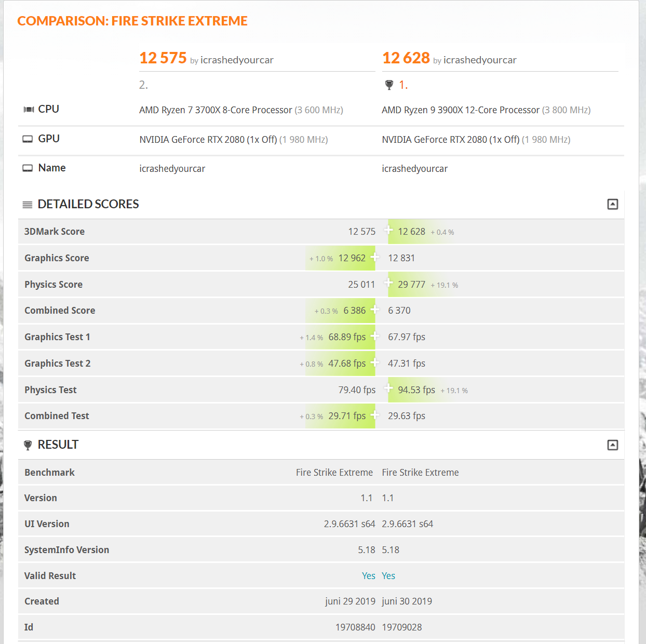The width and height of the screenshot is (646, 644).
Task: Click Created date juni 30 2019
Action: click(x=407, y=601)
